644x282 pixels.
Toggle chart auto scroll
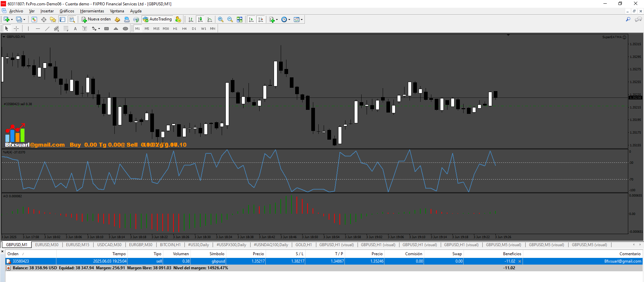point(251,19)
